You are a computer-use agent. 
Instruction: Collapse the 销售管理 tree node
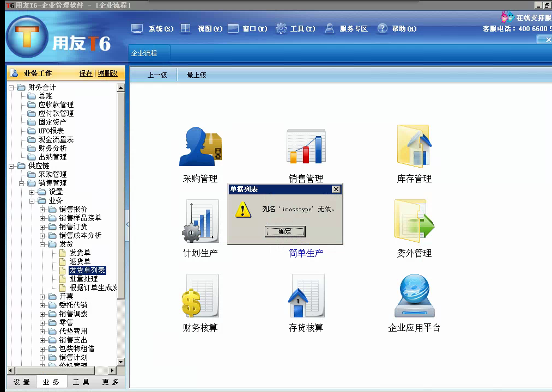[21, 183]
